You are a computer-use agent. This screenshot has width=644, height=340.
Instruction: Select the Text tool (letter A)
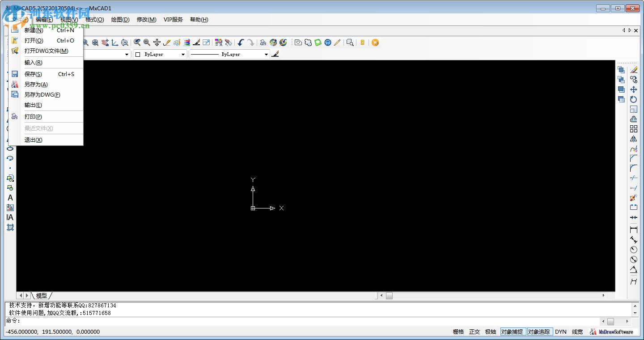10,198
